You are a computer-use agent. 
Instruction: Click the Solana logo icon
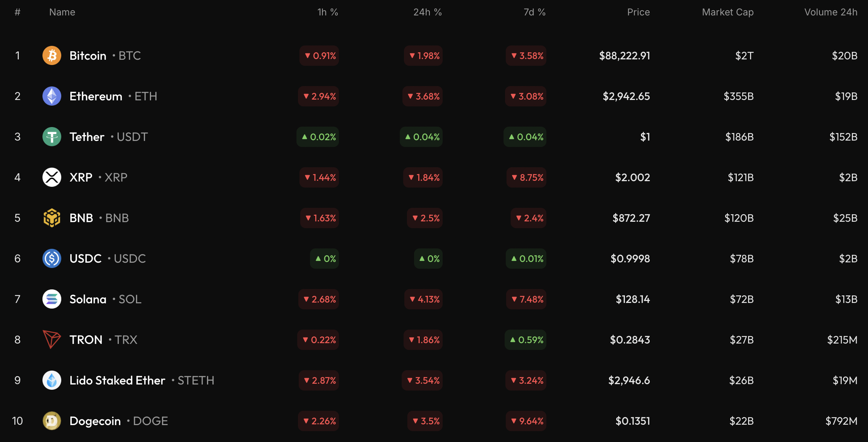52,299
